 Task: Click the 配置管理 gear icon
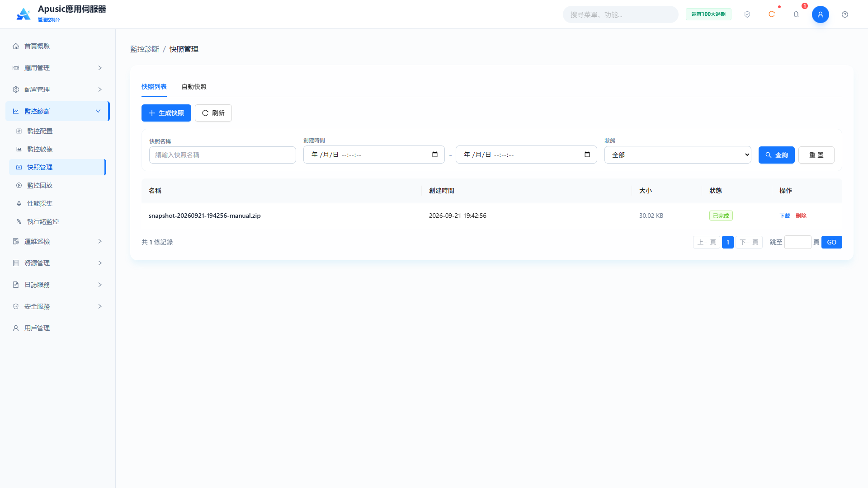click(16, 89)
